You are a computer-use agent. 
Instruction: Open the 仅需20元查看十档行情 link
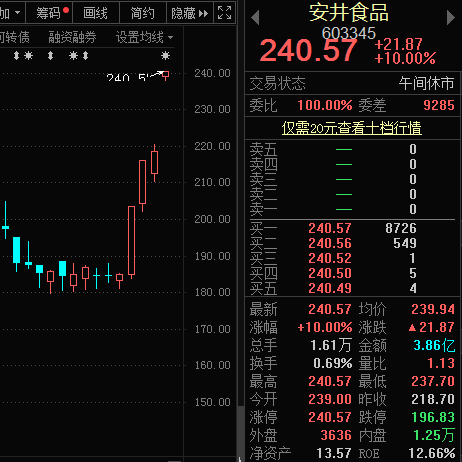point(352,128)
